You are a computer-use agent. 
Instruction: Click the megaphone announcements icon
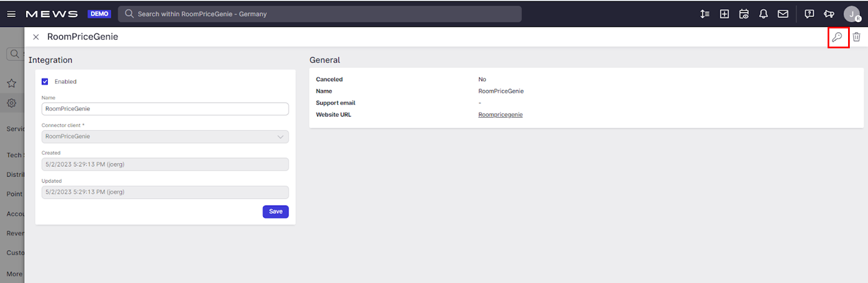(x=829, y=14)
